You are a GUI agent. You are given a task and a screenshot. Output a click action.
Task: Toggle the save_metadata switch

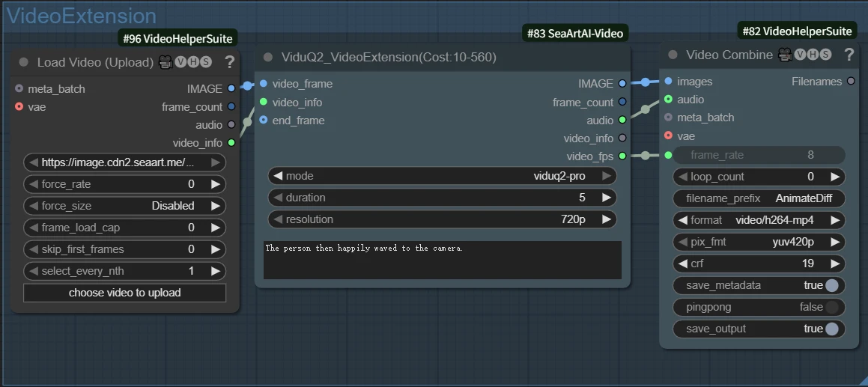831,285
